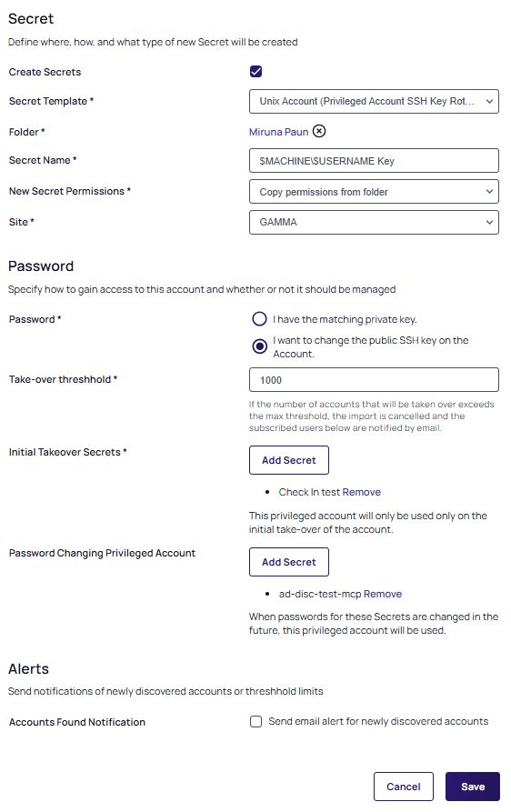Open the Secret Template dropdown
The height and width of the screenshot is (812, 511).
(x=374, y=102)
